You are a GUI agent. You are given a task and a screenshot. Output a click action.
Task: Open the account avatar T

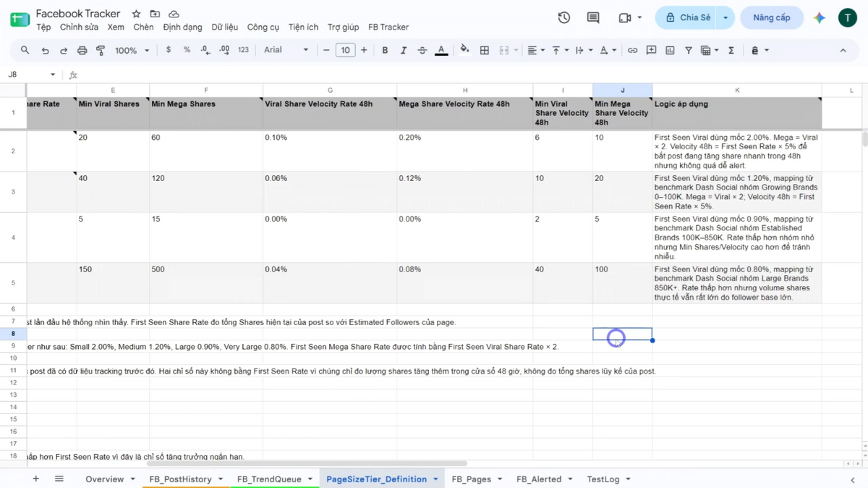coord(848,17)
